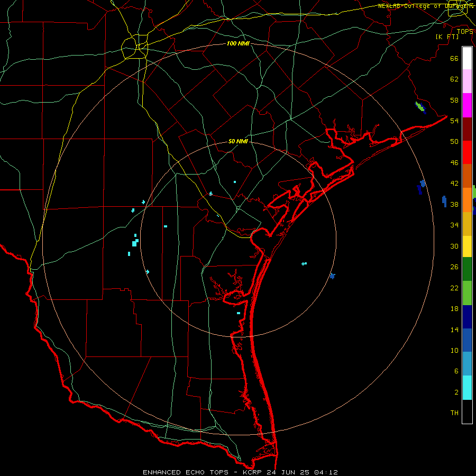
Task: Select the light sky-blue legend swatch
Action: (467, 364)
